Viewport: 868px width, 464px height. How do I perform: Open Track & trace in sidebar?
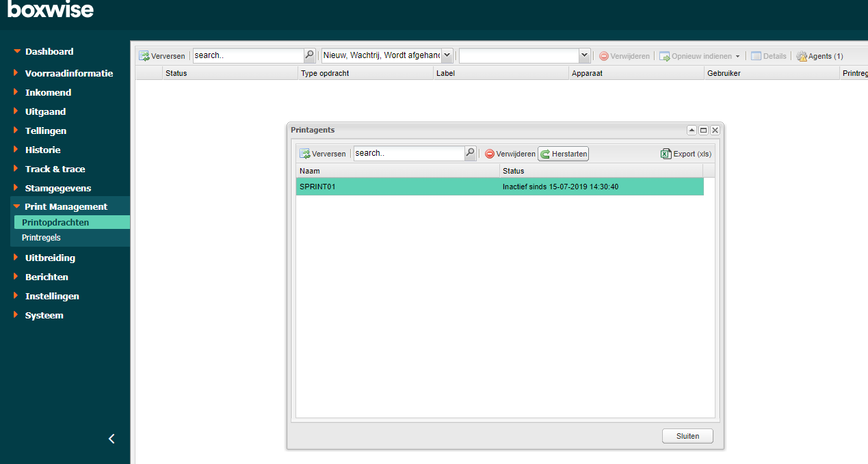tap(55, 169)
